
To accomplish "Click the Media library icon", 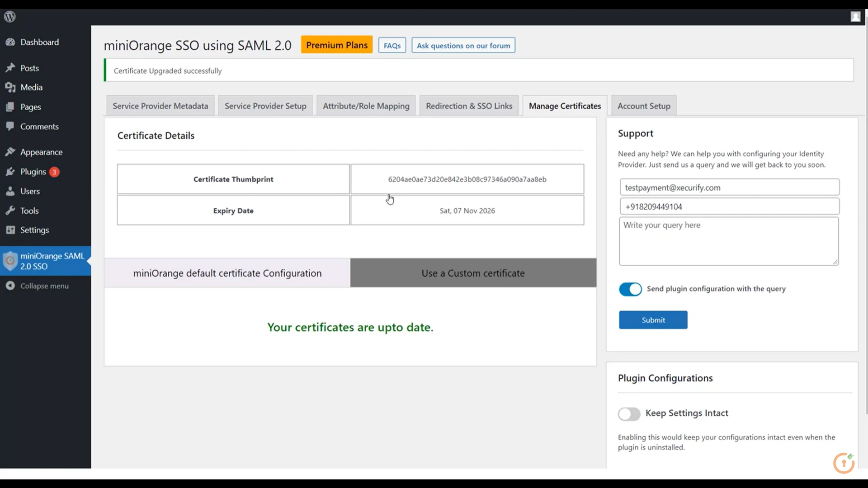I will (10, 87).
